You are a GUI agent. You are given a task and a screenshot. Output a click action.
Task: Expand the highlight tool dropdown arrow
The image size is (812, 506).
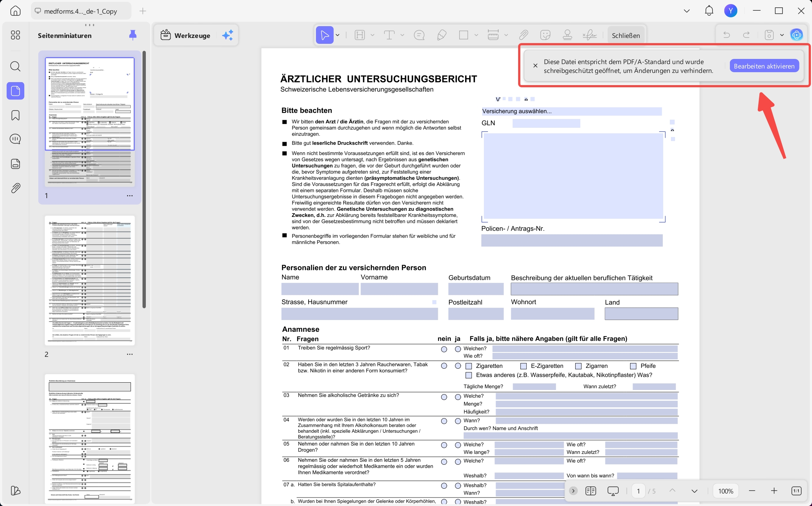372,35
